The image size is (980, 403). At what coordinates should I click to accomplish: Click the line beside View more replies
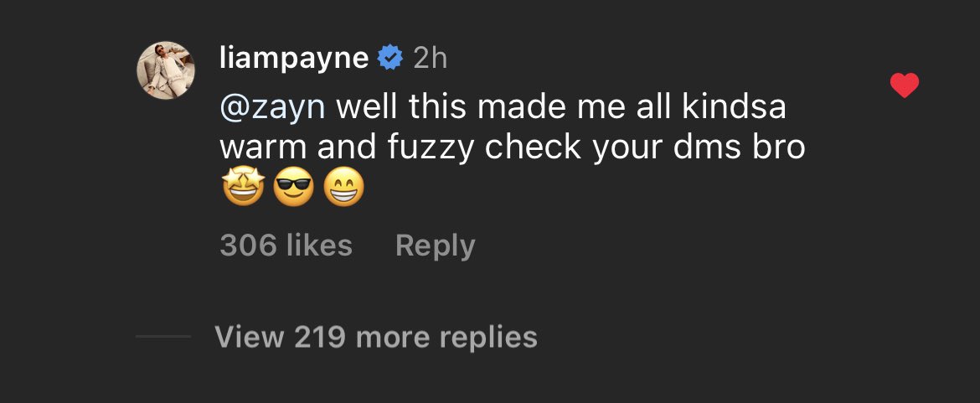point(163,337)
